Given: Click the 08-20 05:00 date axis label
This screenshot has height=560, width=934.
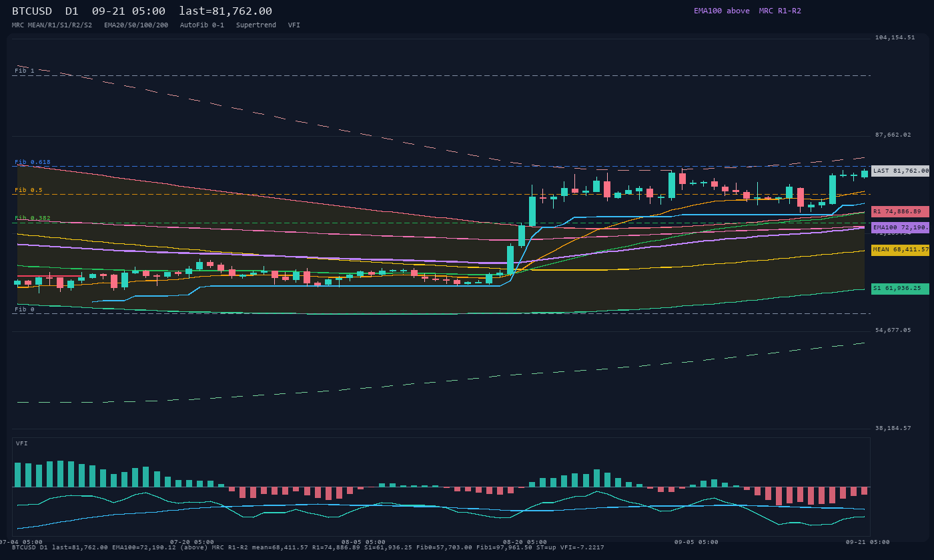Looking at the screenshot, I should tap(525, 542).
